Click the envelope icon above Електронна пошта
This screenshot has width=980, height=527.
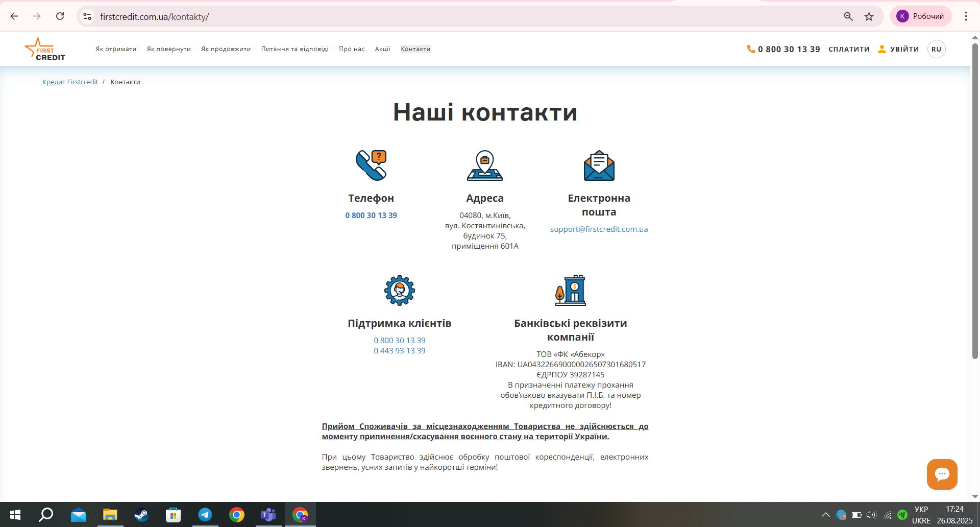(599, 165)
